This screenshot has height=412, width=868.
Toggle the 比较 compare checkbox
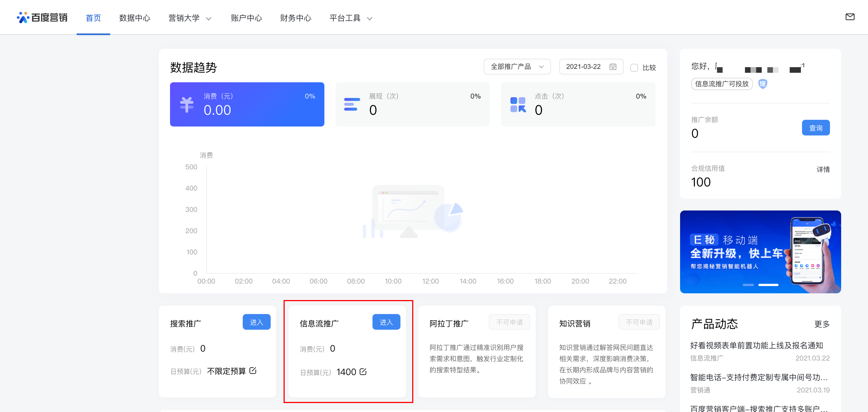[x=634, y=67]
